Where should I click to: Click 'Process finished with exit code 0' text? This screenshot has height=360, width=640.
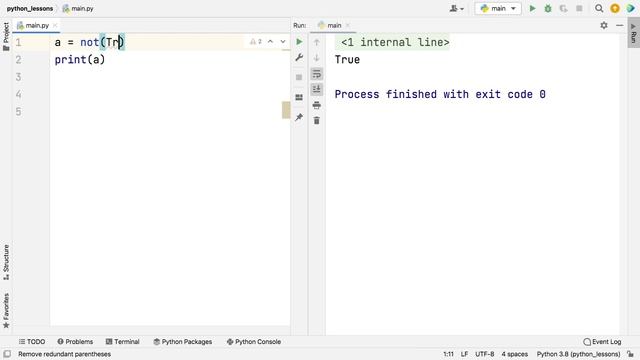[x=440, y=94]
